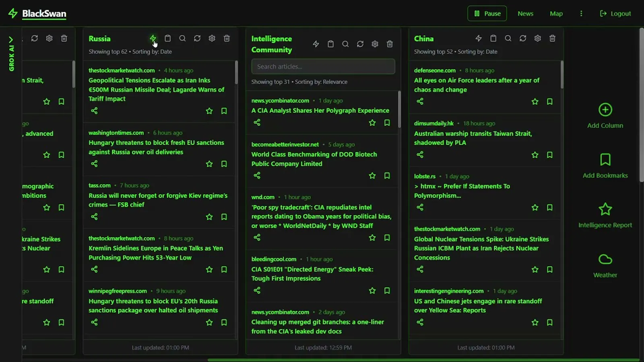
Task: Open Russia column settings gear
Action: coord(212,38)
